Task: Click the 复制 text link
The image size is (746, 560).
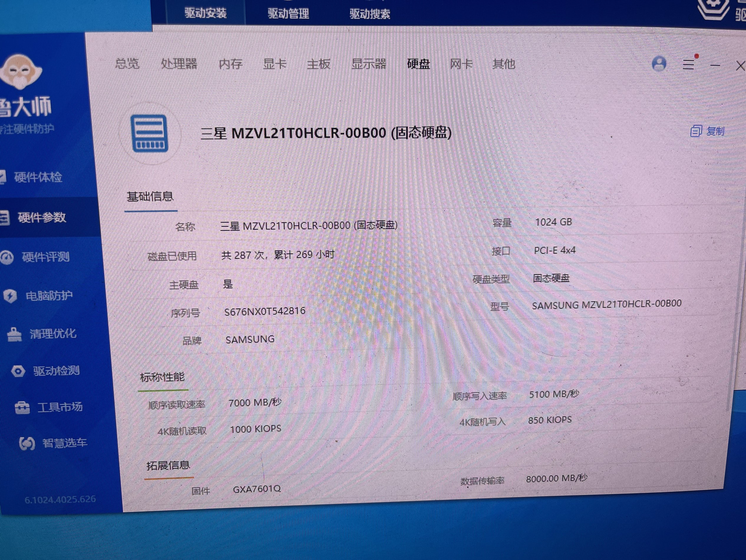Action: pyautogui.click(x=715, y=131)
